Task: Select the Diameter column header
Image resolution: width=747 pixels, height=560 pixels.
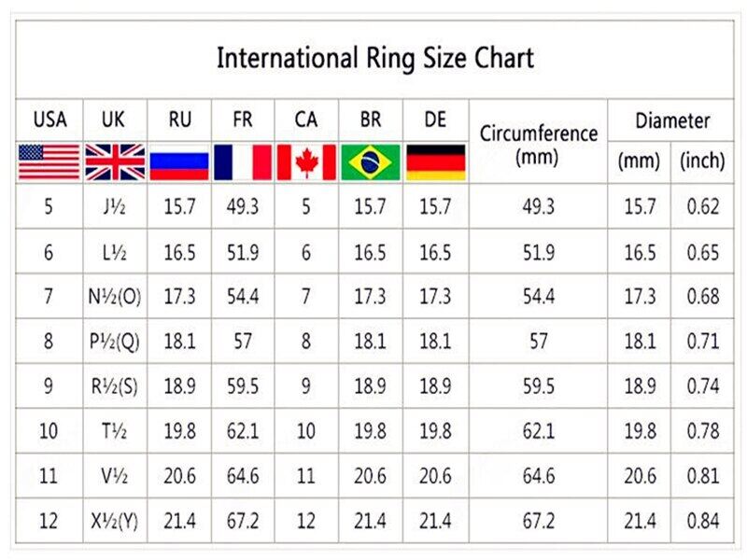Action: (x=672, y=120)
